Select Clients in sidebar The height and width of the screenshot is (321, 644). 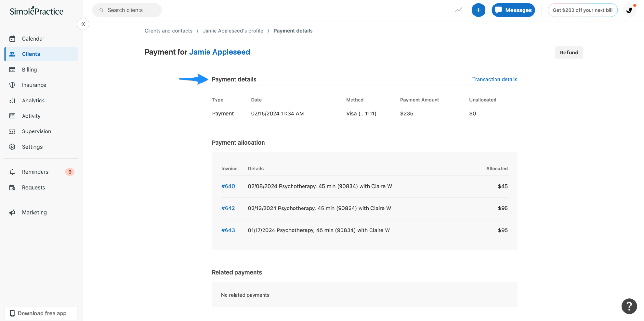click(x=41, y=54)
